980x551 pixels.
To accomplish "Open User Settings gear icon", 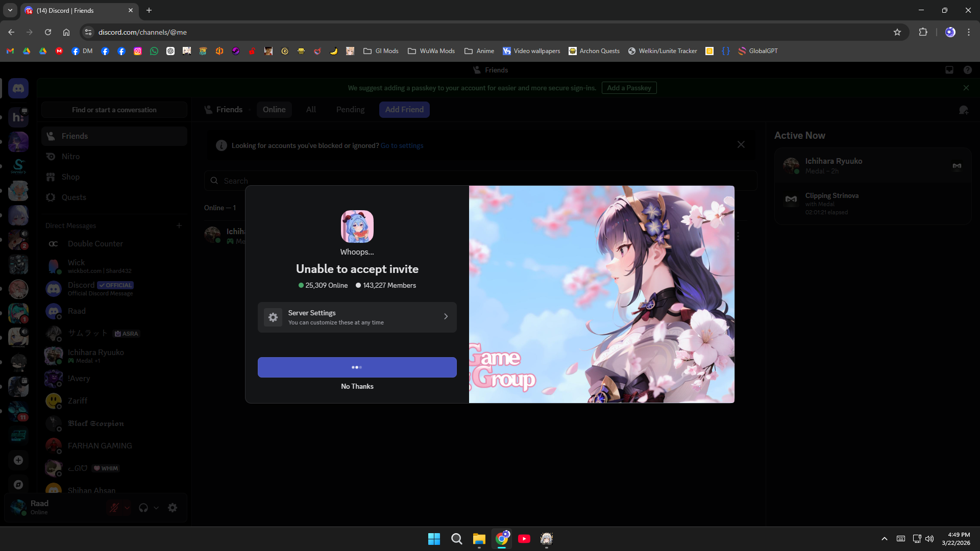I will pyautogui.click(x=173, y=508).
